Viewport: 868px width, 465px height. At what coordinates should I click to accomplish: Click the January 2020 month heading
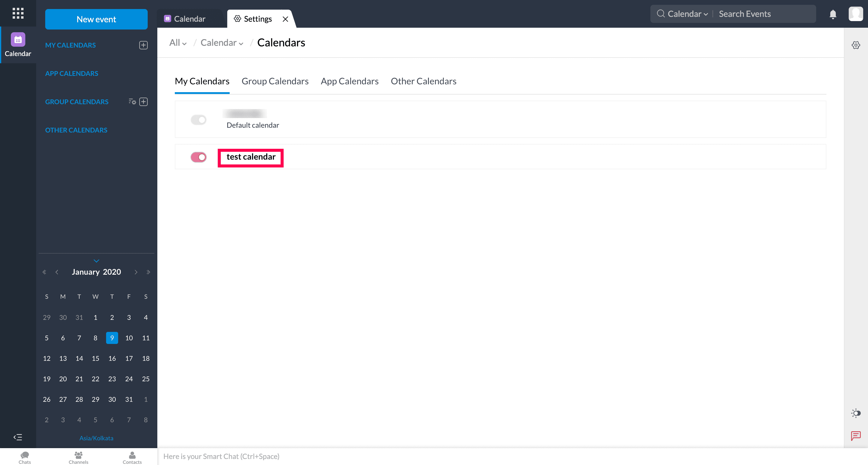pos(96,272)
